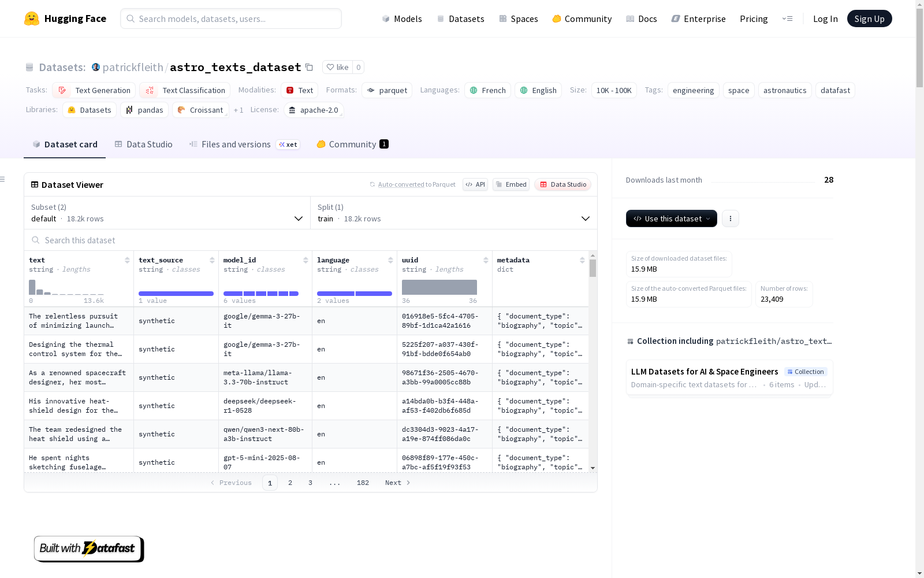The image size is (924, 578).
Task: Select the Text Generation task tag
Action: tap(94, 90)
